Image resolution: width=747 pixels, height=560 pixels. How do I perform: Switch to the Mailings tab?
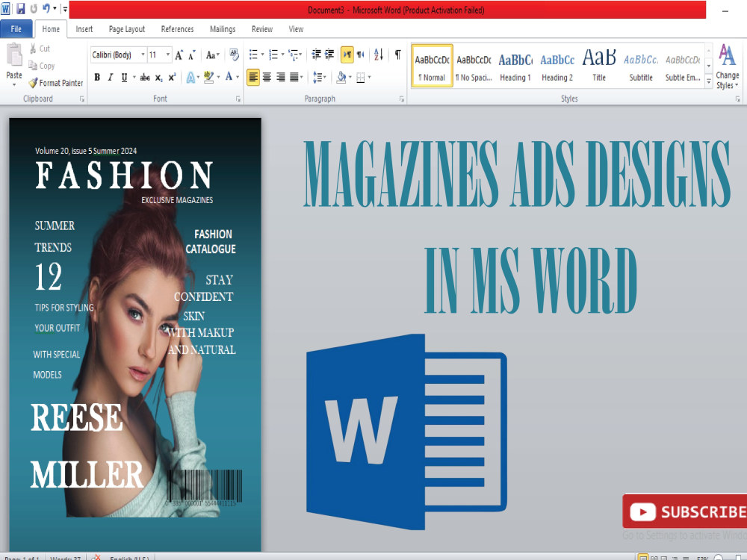point(223,29)
